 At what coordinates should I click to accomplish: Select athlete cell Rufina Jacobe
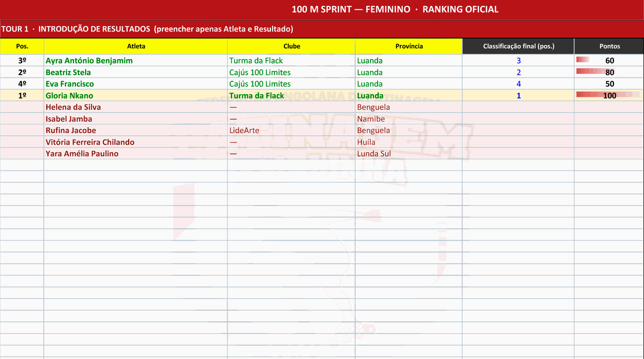[136, 130]
